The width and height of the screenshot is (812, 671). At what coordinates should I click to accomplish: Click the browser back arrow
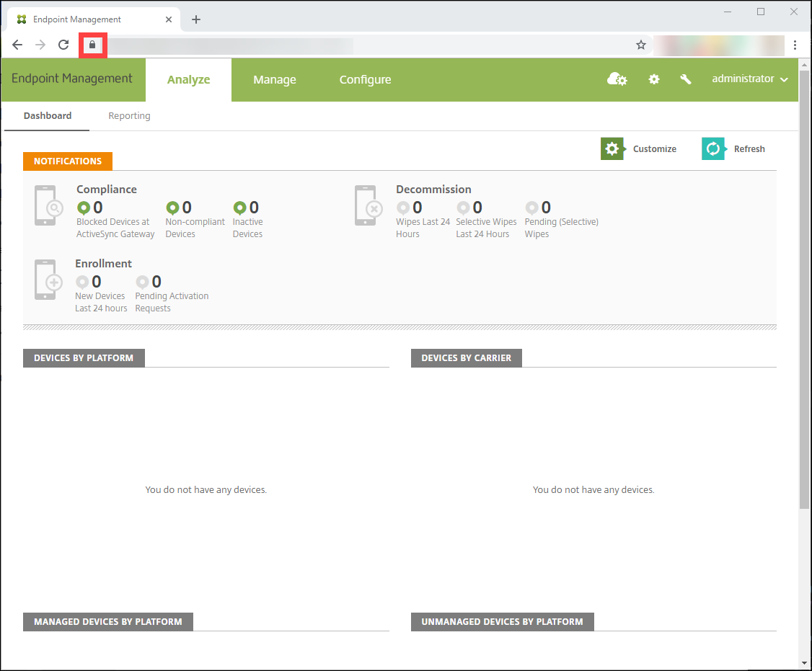[17, 45]
